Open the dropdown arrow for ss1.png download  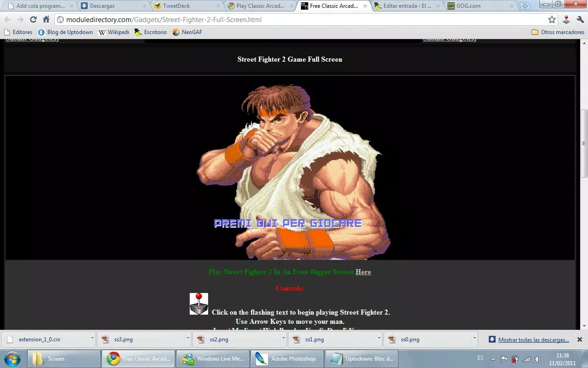pyautogui.click(x=379, y=339)
